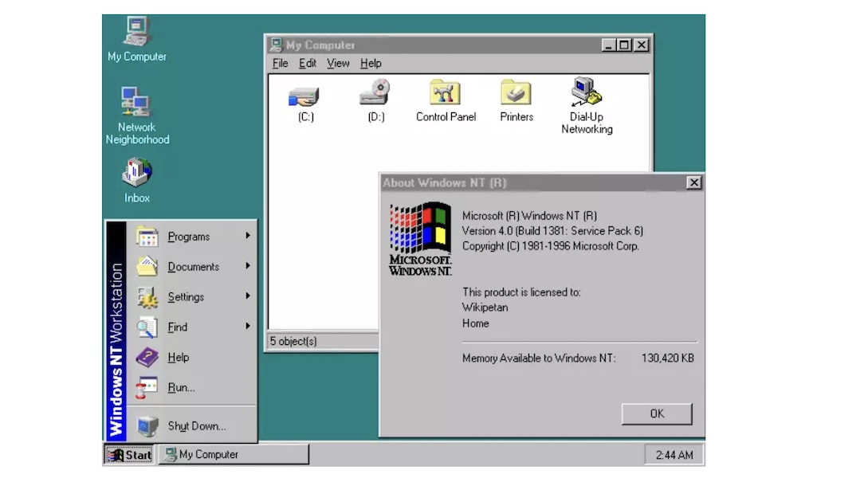Minimize the My Computer window
Image resolution: width=868 pixels, height=478 pixels.
pyautogui.click(x=608, y=45)
